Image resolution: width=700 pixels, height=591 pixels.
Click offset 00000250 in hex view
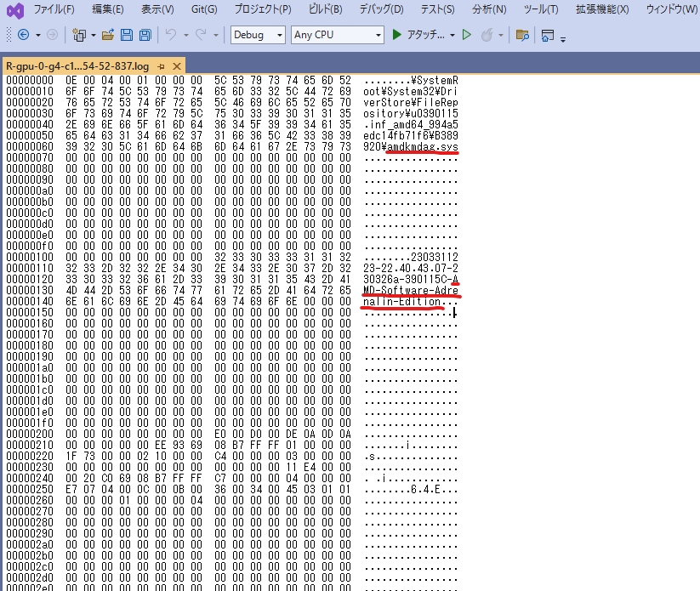(x=30, y=489)
